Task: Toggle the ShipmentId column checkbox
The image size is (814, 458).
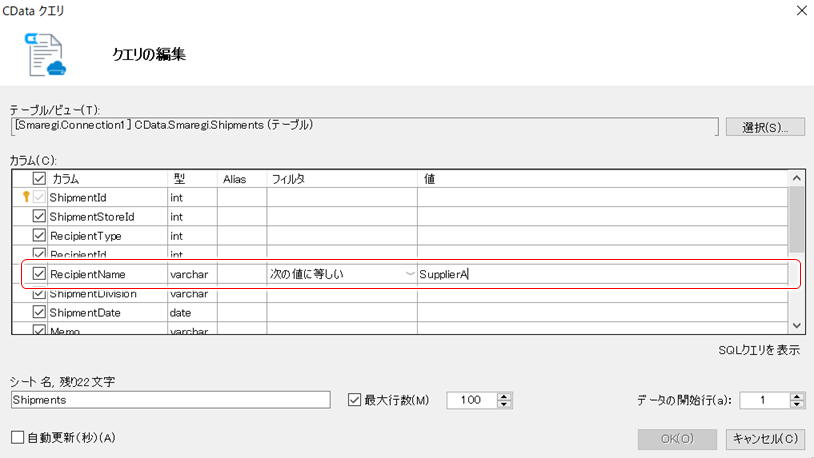Action: pos(39,197)
